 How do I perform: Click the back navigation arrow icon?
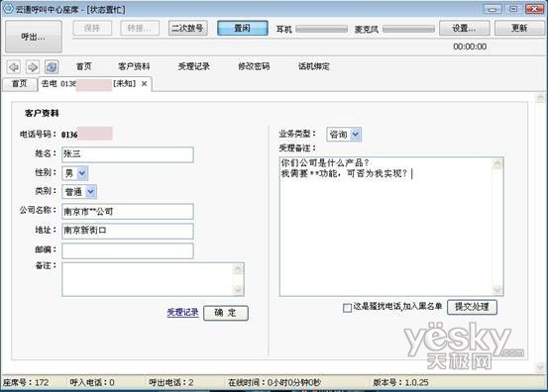(x=14, y=66)
